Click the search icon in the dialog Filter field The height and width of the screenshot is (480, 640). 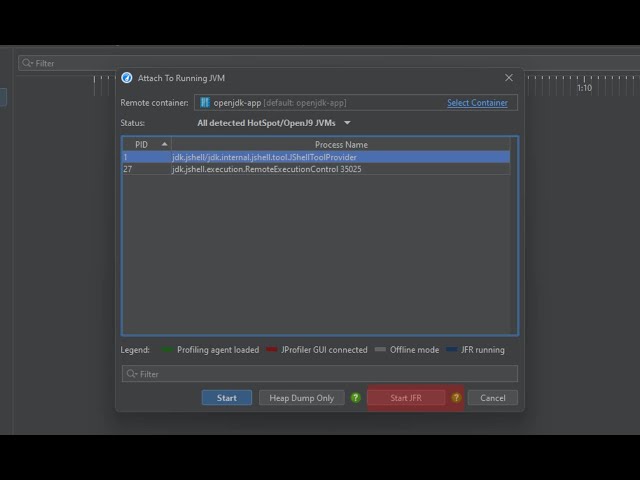pyautogui.click(x=131, y=374)
